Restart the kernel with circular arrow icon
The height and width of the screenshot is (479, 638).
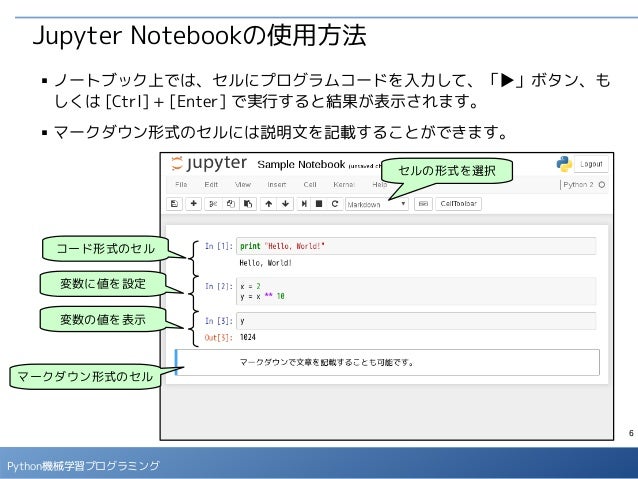[x=335, y=204]
